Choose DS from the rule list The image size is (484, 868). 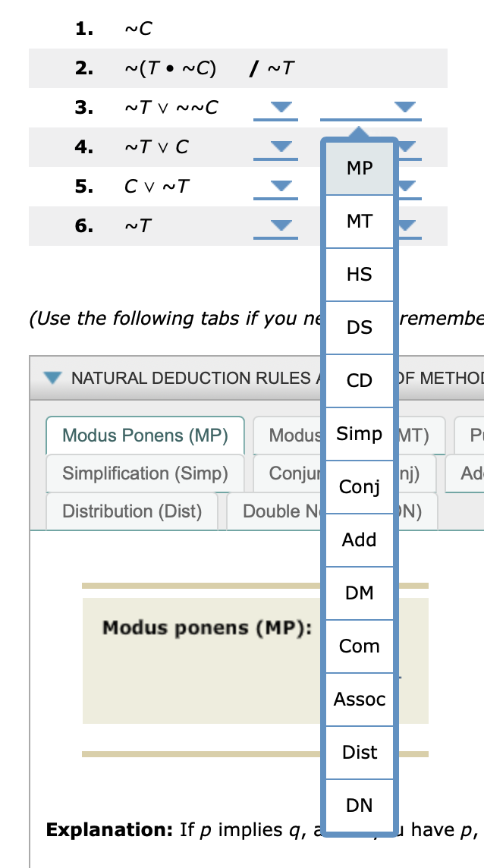click(x=359, y=327)
